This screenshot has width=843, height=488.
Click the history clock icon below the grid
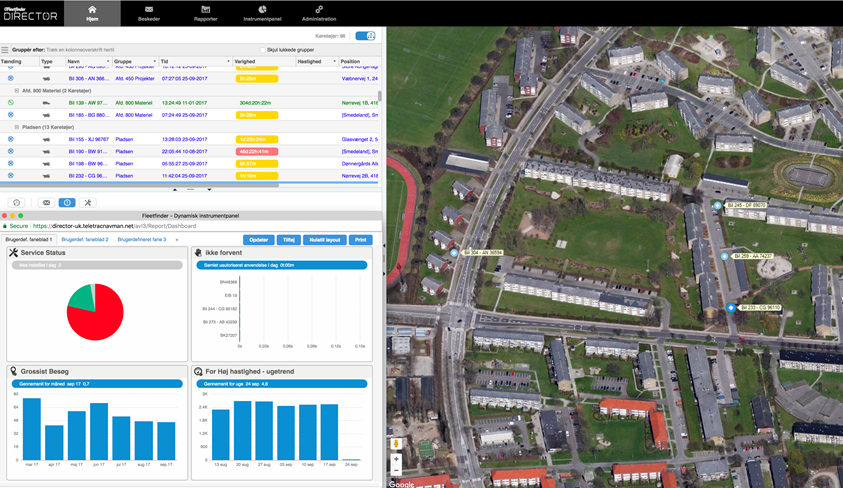[17, 203]
